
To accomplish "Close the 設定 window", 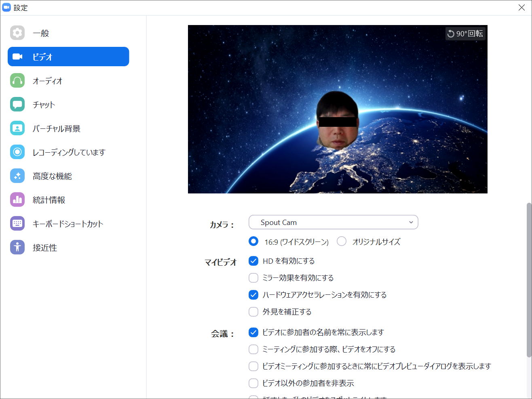I will (521, 8).
